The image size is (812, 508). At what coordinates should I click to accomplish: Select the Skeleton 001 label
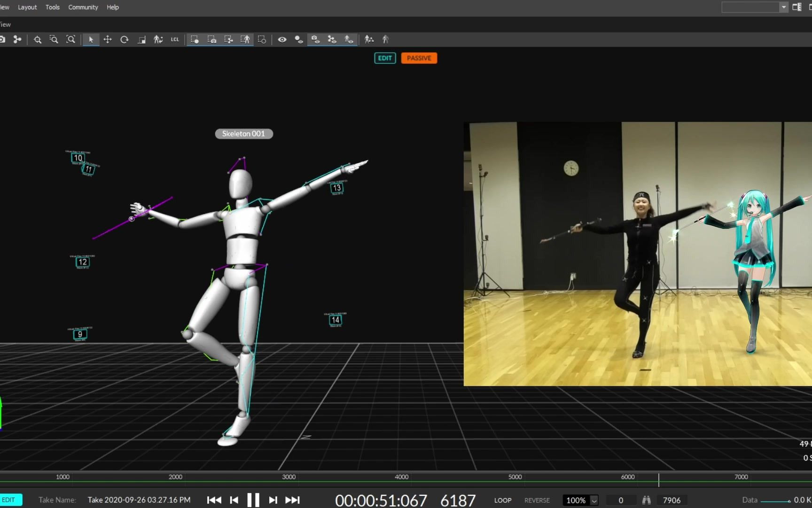[x=244, y=134]
